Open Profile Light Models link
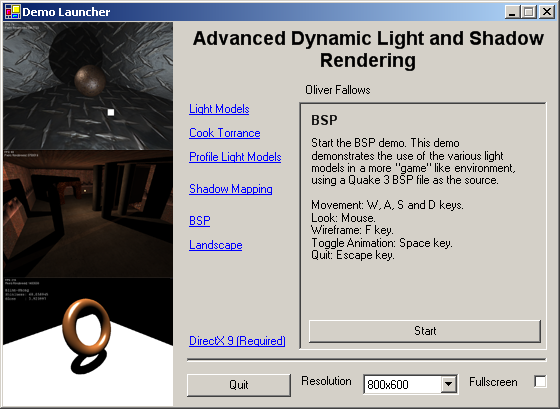The width and height of the screenshot is (560, 409). [235, 157]
